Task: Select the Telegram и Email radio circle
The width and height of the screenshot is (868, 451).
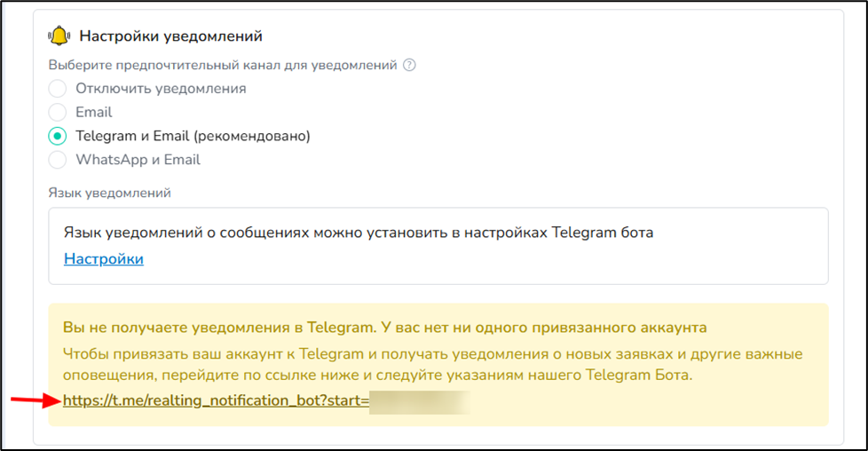Action: tap(57, 136)
